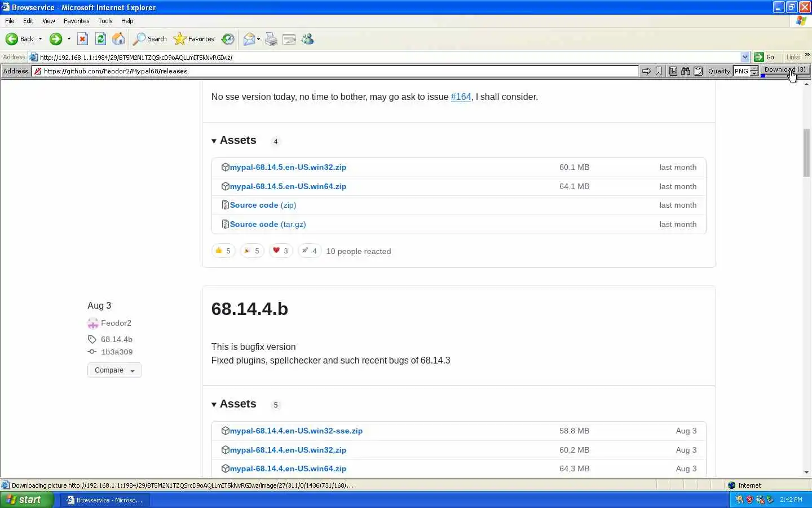Print the page using the printer icon
812x508 pixels.
click(271, 39)
